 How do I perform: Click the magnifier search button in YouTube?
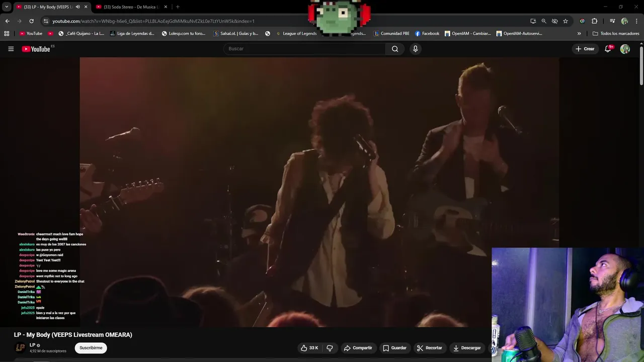tap(395, 49)
